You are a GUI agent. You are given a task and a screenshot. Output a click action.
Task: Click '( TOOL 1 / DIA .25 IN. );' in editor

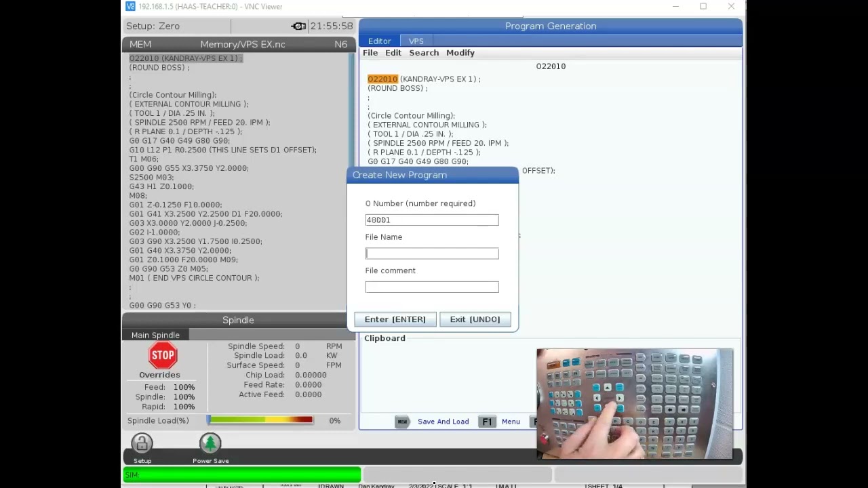pyautogui.click(x=410, y=134)
